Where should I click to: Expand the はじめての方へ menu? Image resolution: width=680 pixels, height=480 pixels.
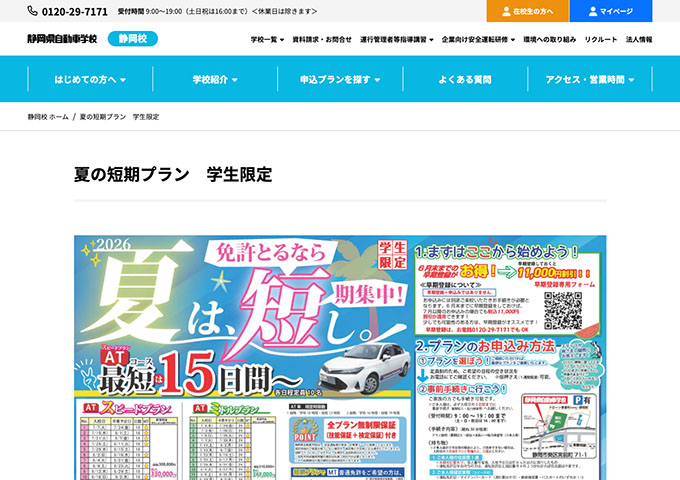point(90,79)
